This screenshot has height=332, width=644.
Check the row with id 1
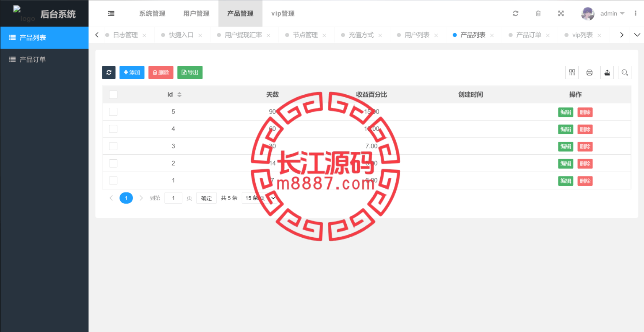(113, 181)
